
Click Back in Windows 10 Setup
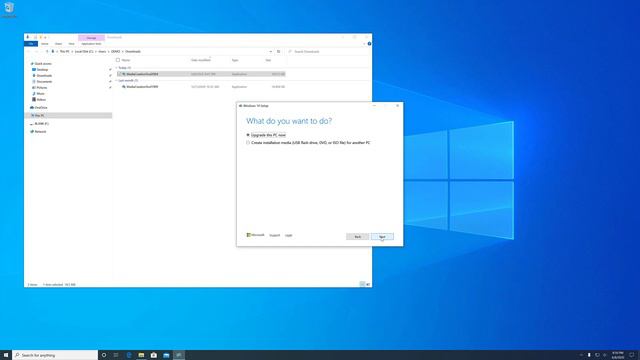coord(358,237)
